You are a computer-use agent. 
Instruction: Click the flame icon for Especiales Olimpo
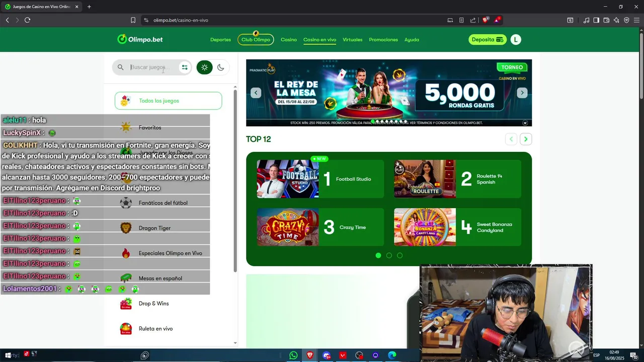point(126,253)
